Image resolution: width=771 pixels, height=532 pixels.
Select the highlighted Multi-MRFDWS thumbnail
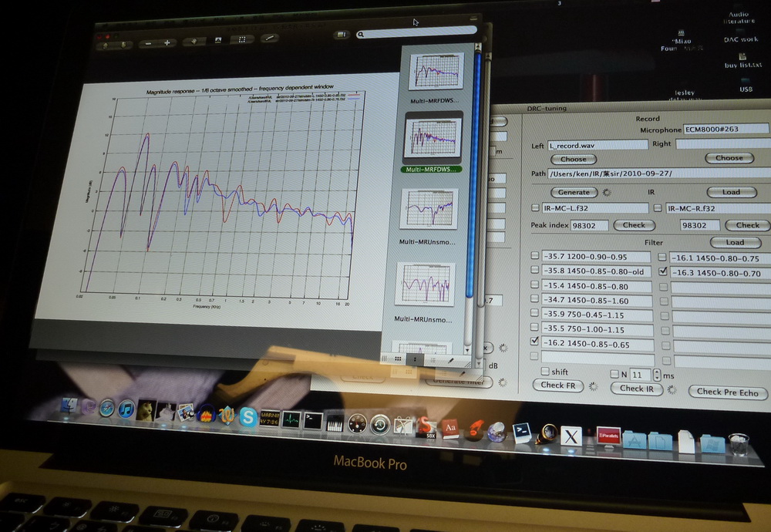(x=433, y=139)
